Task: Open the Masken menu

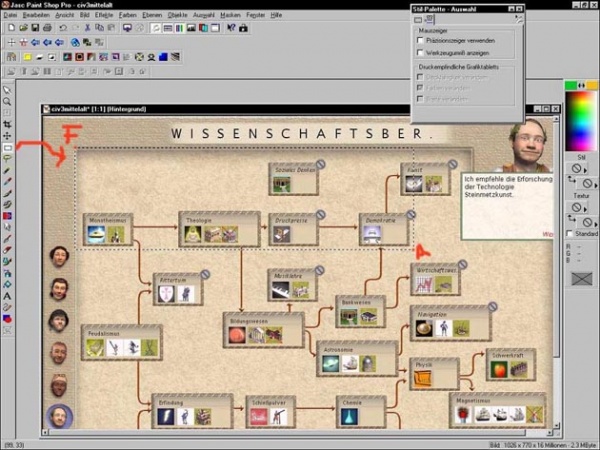Action: (x=230, y=16)
